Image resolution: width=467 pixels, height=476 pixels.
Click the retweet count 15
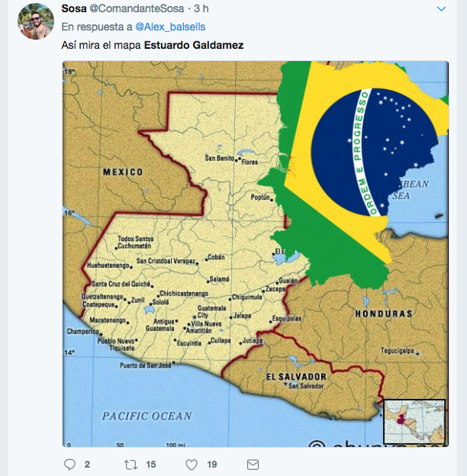[x=151, y=464]
